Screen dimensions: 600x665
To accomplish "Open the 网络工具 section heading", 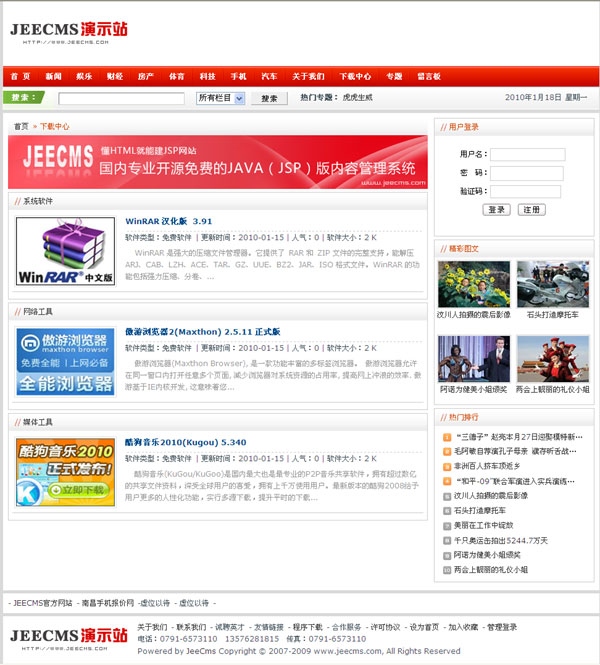I will (38, 312).
